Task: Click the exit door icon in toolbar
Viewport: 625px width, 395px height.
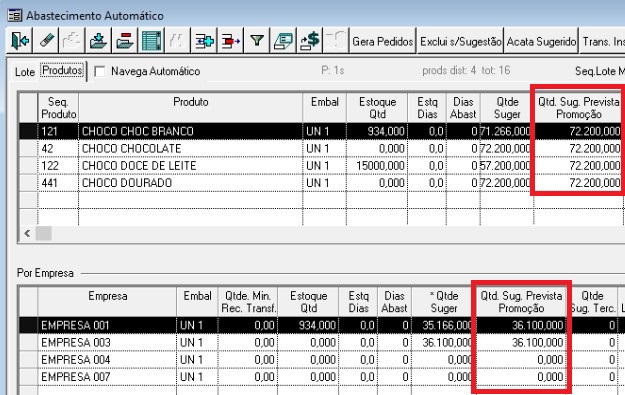Action: pos(20,41)
